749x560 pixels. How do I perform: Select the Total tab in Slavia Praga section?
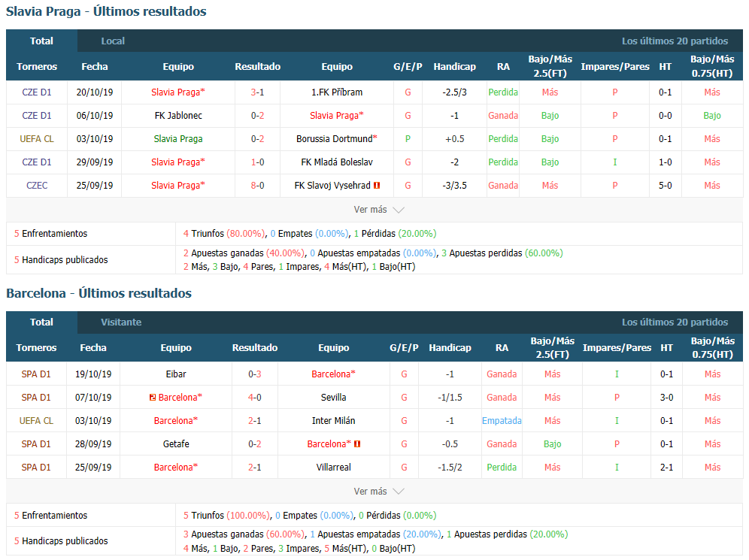coord(41,41)
